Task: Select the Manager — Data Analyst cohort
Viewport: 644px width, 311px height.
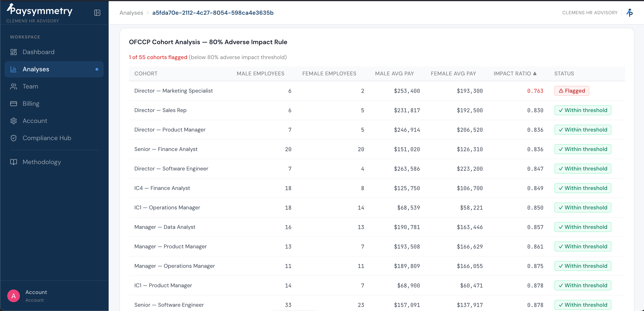Action: tap(165, 227)
